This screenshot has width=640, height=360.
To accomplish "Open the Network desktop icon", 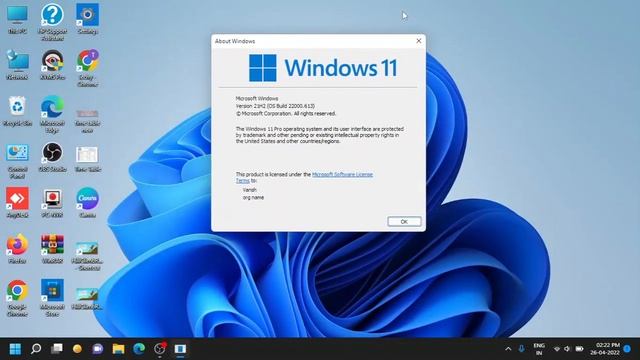I will pyautogui.click(x=18, y=65).
